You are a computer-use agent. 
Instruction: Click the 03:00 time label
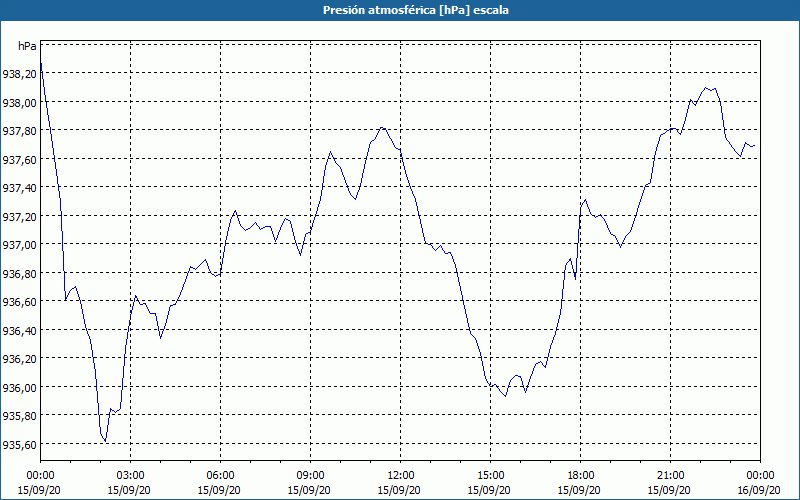pyautogui.click(x=130, y=476)
